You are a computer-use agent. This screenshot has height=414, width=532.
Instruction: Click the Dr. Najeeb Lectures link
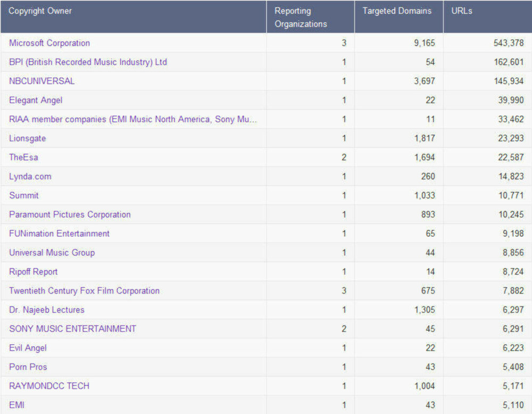click(47, 310)
